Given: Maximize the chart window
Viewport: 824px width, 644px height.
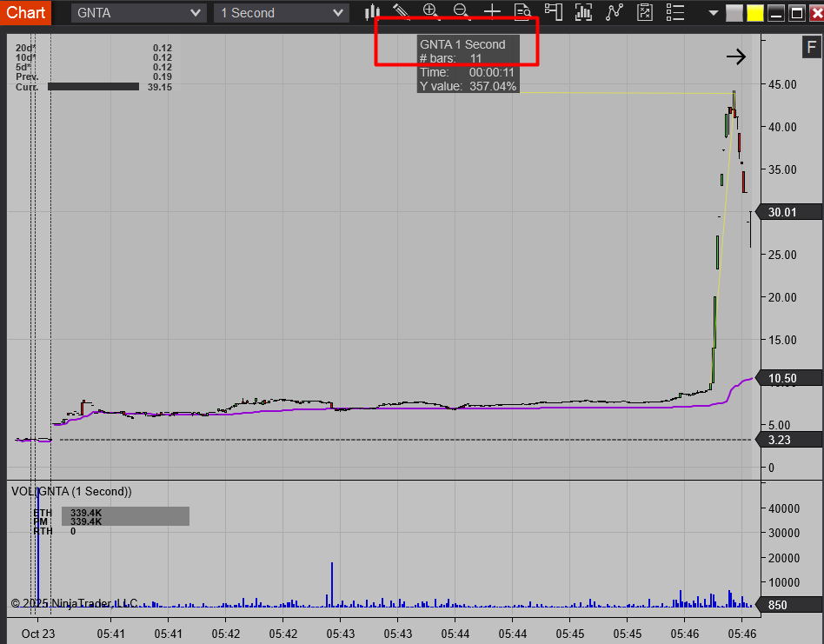Looking at the screenshot, I should coord(797,13).
